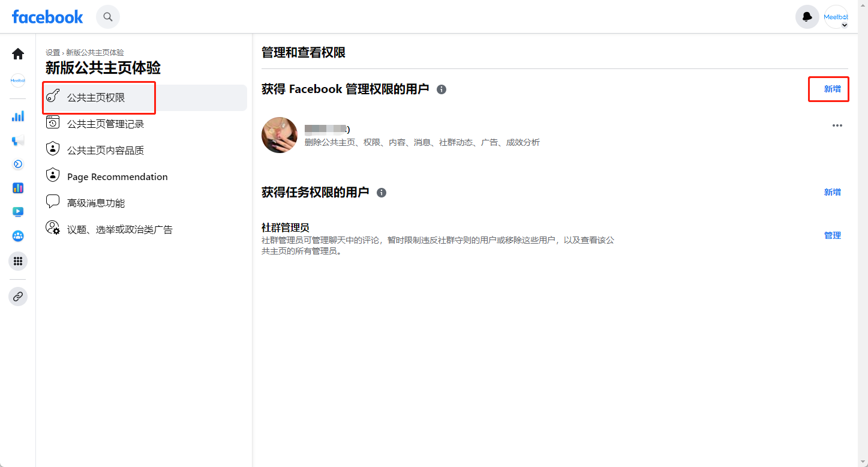Click the 管理和查看权限 page heading
The height and width of the screenshot is (467, 868).
[304, 52]
